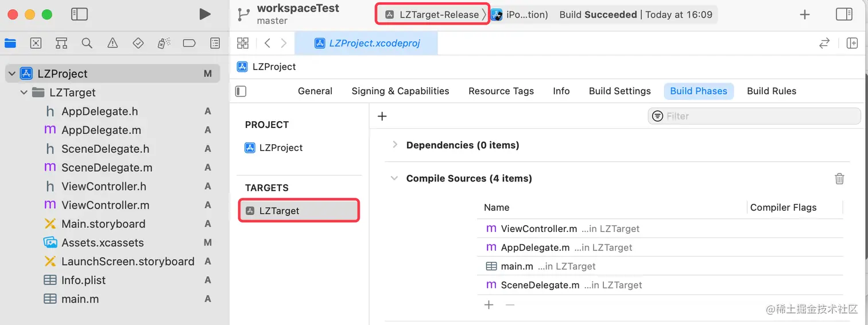The width and height of the screenshot is (868, 325).
Task: Open the Breakpoint navigator
Action: (189, 43)
